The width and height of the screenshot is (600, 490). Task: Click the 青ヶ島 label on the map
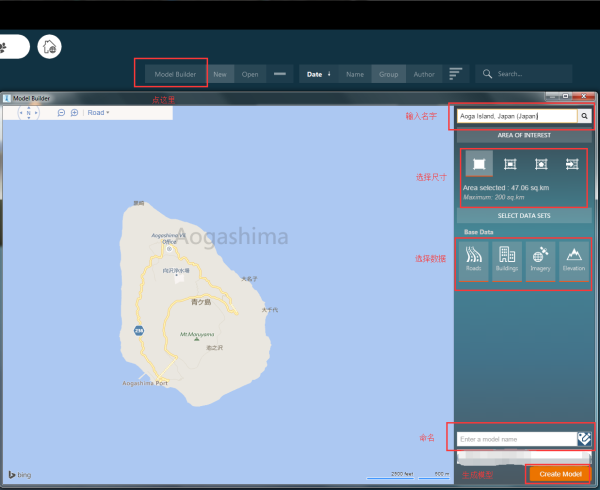201,302
